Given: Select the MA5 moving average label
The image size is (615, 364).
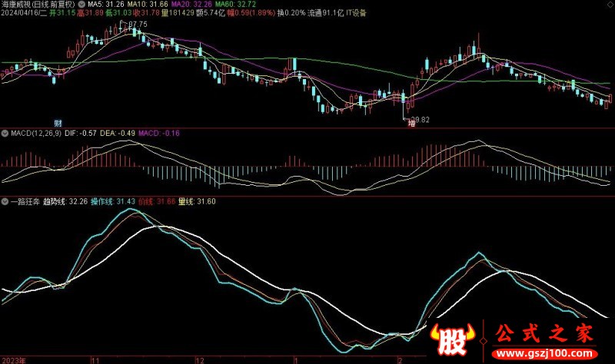Looking at the screenshot, I should [103, 5].
